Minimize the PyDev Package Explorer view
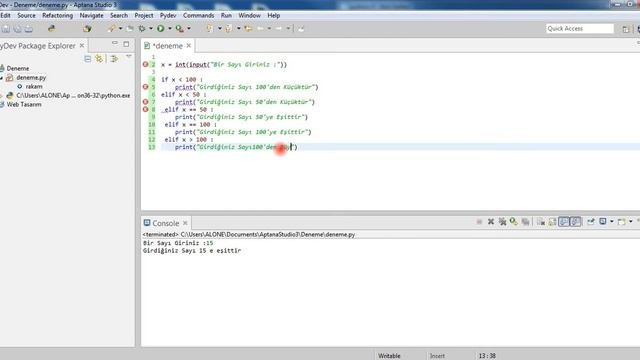The width and height of the screenshot is (640, 360). pyautogui.click(x=115, y=43)
